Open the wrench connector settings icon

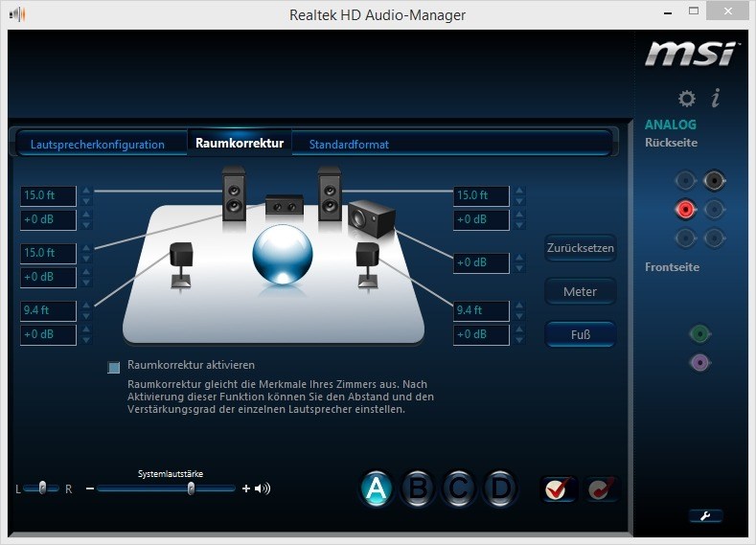[x=705, y=516]
